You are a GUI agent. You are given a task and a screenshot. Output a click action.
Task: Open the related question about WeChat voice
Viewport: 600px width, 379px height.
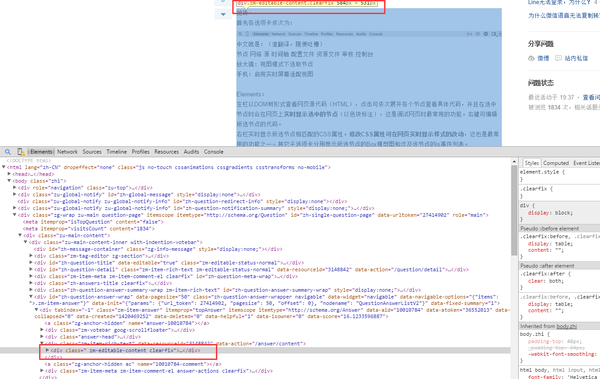pos(564,16)
